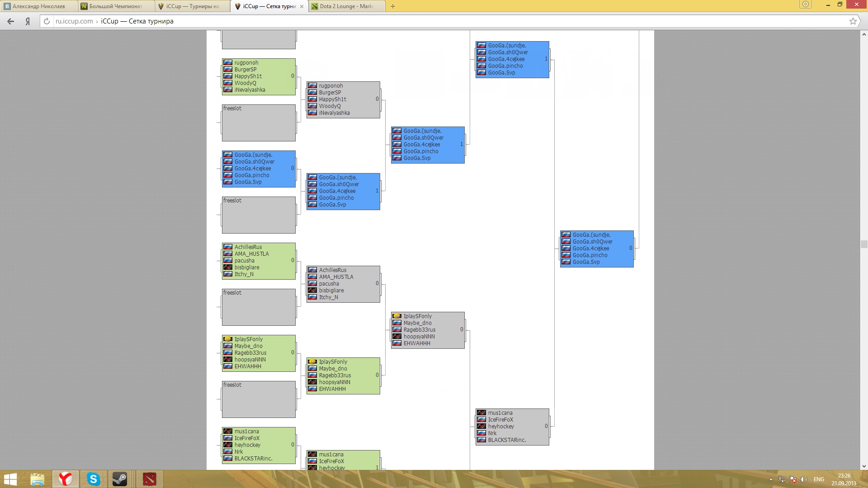Click the browser back arrow button
This screenshot has width=868, height=488.
click(x=10, y=21)
